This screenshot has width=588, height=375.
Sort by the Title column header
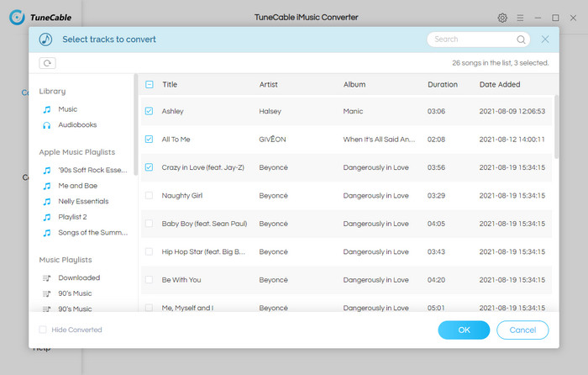tap(170, 84)
